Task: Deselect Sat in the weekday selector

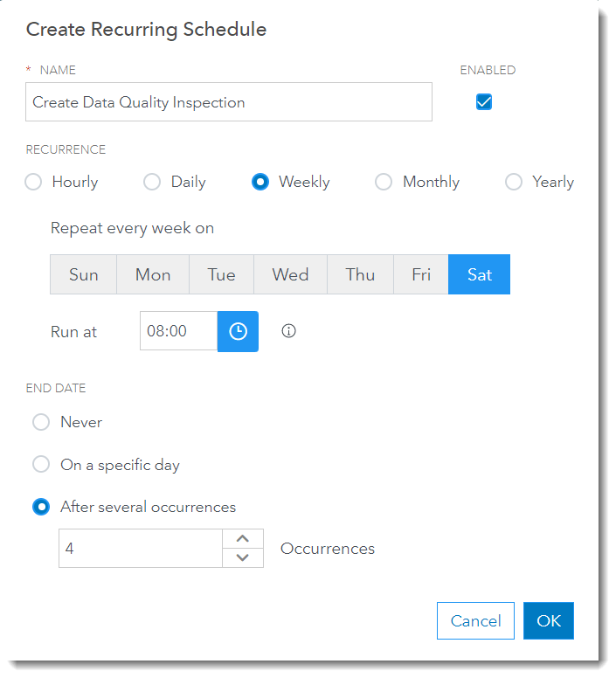Action: coord(479,274)
